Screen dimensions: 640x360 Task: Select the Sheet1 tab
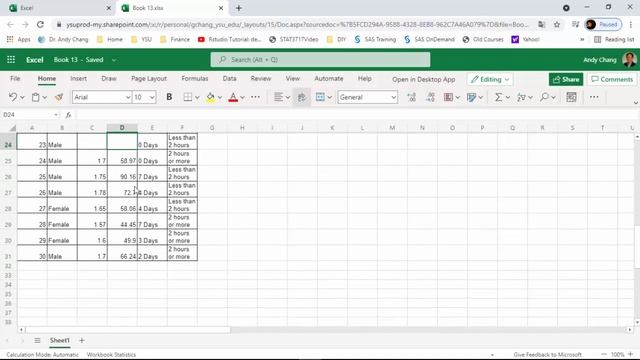[x=60, y=340]
